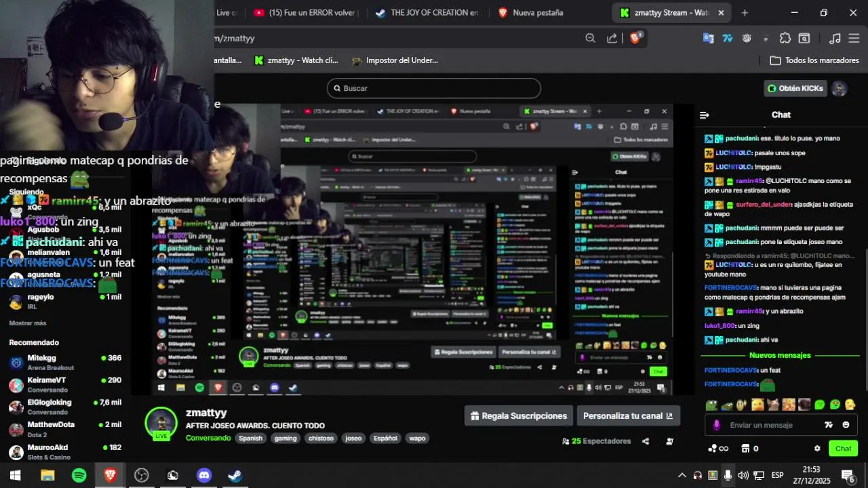
Task: Open chat settings gear icon
Action: coord(817,449)
